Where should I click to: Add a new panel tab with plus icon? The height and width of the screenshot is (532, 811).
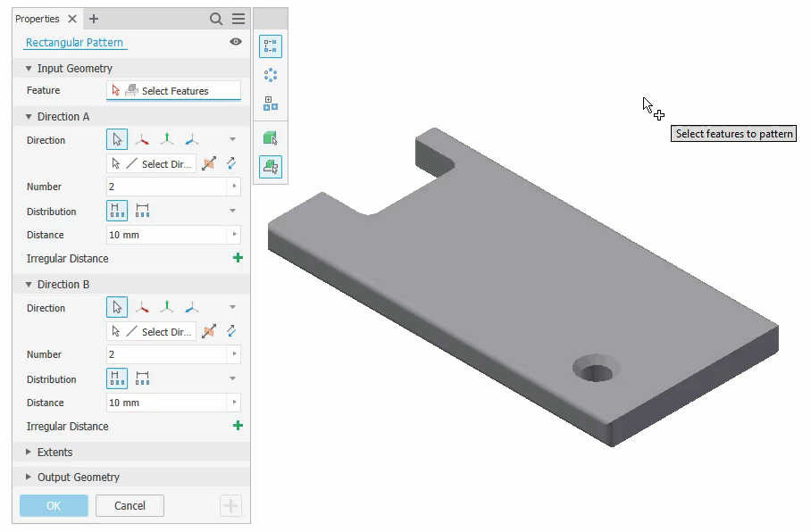[94, 19]
